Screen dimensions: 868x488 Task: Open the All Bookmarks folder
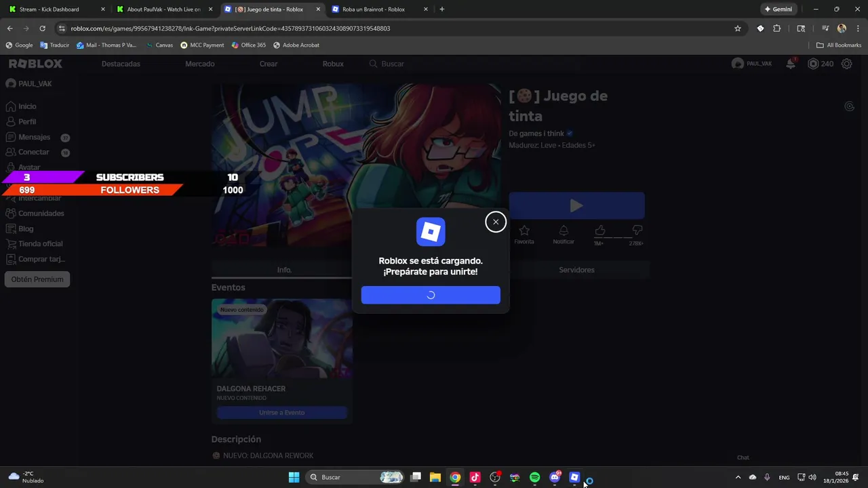point(839,45)
